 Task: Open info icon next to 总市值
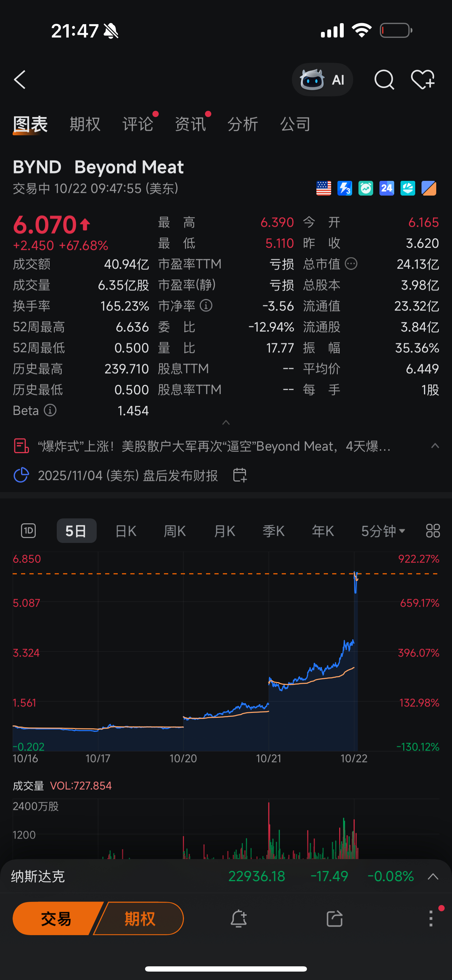tap(351, 264)
